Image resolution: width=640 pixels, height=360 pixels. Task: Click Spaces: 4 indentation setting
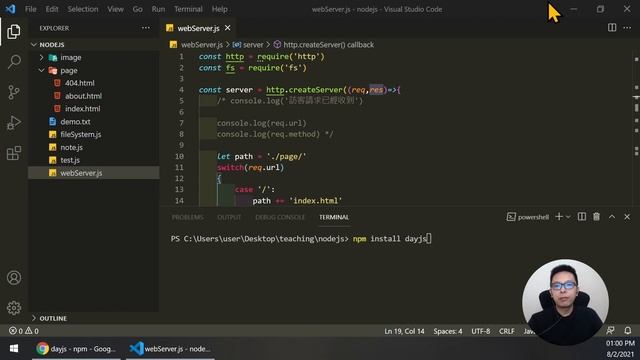click(448, 331)
